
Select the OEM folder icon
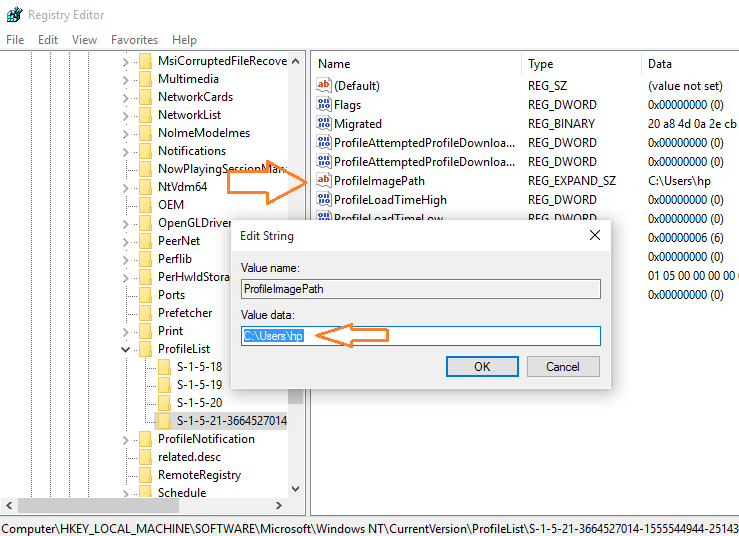coord(146,205)
